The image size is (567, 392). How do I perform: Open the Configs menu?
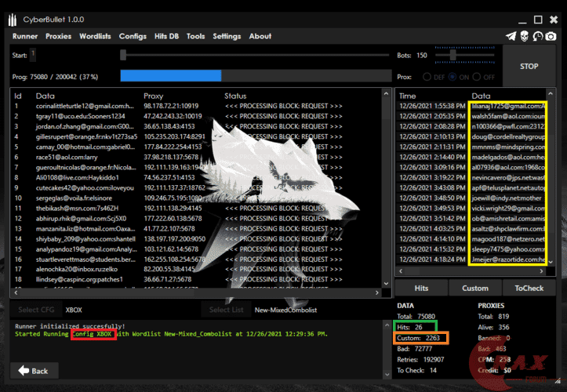(x=133, y=36)
